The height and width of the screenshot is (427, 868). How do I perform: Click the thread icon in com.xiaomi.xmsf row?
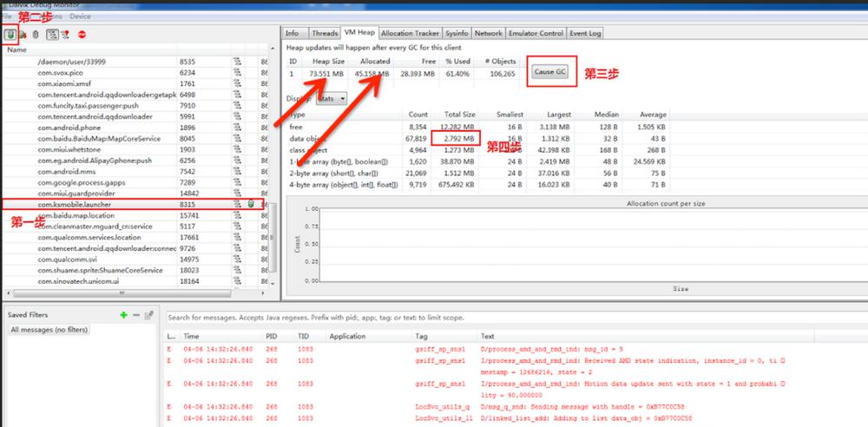click(x=238, y=83)
